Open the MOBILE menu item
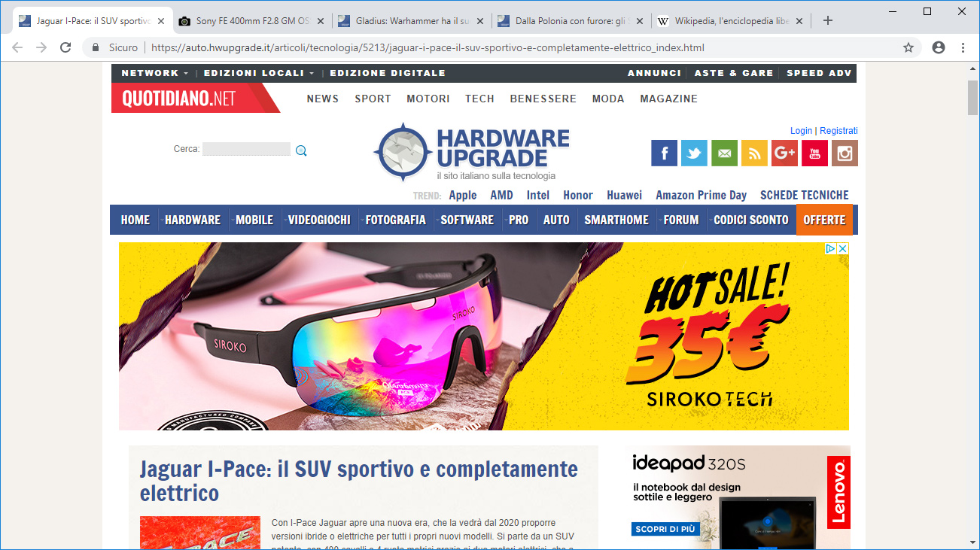The width and height of the screenshot is (980, 550). pyautogui.click(x=254, y=220)
